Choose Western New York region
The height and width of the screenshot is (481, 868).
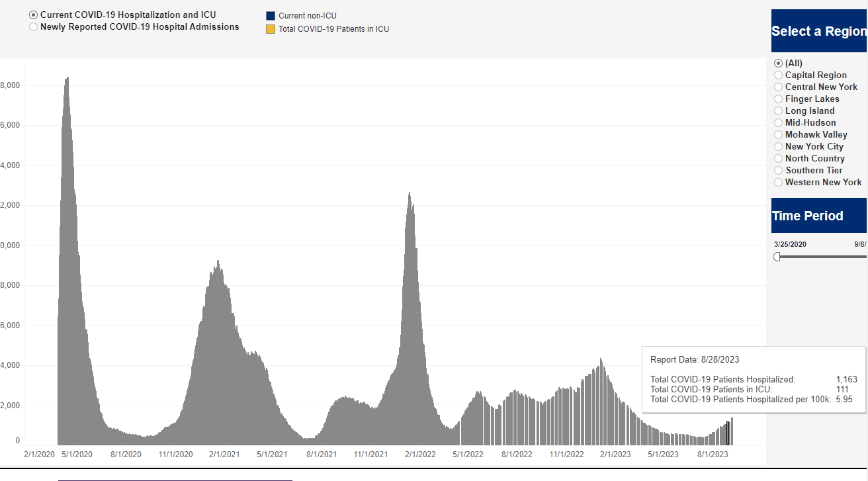point(778,183)
